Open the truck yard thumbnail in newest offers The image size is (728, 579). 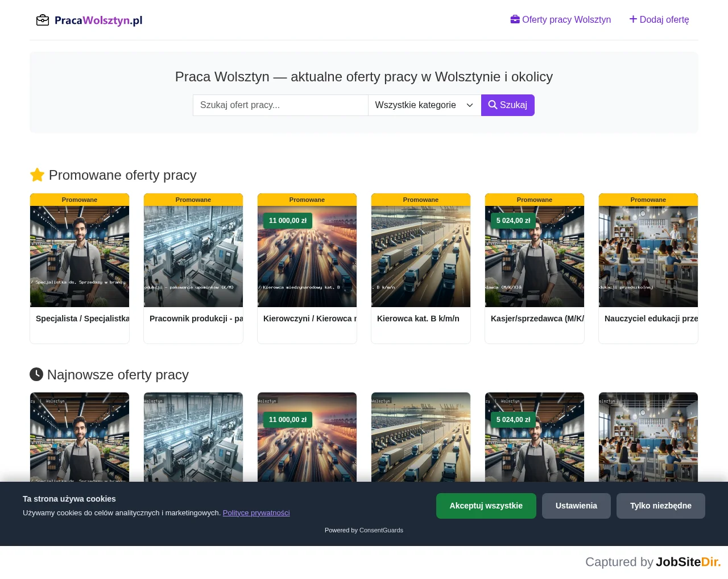[421, 437]
